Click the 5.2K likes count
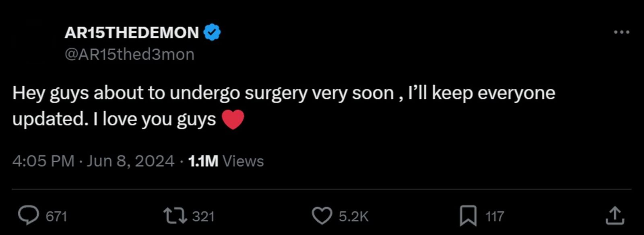The image size is (644, 235). (x=353, y=217)
